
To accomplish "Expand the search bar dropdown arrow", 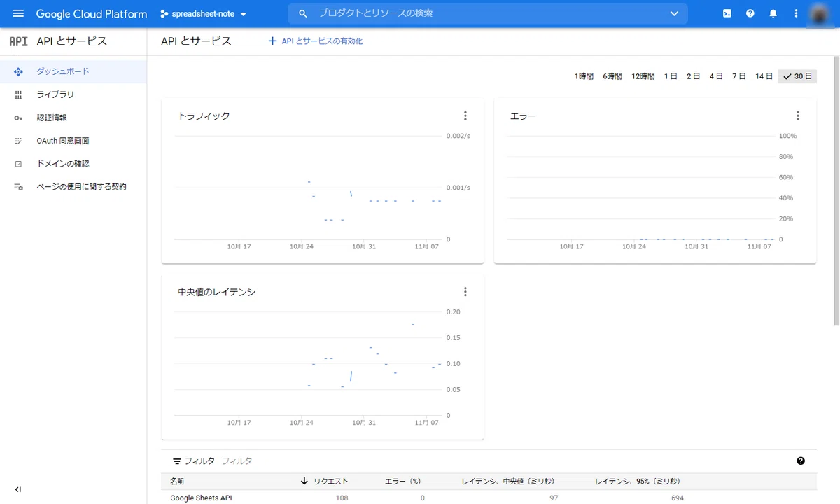I will (674, 13).
